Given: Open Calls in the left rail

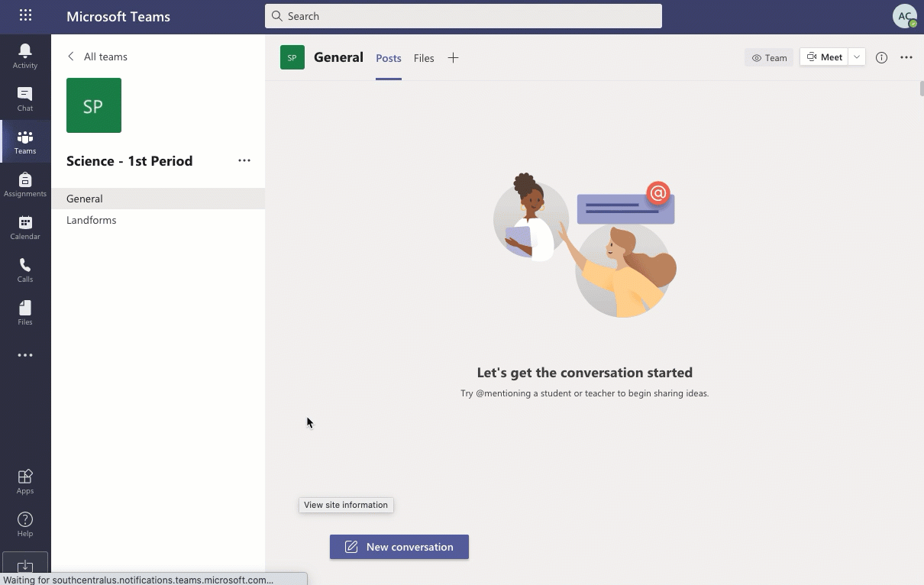Looking at the screenshot, I should pos(25,270).
